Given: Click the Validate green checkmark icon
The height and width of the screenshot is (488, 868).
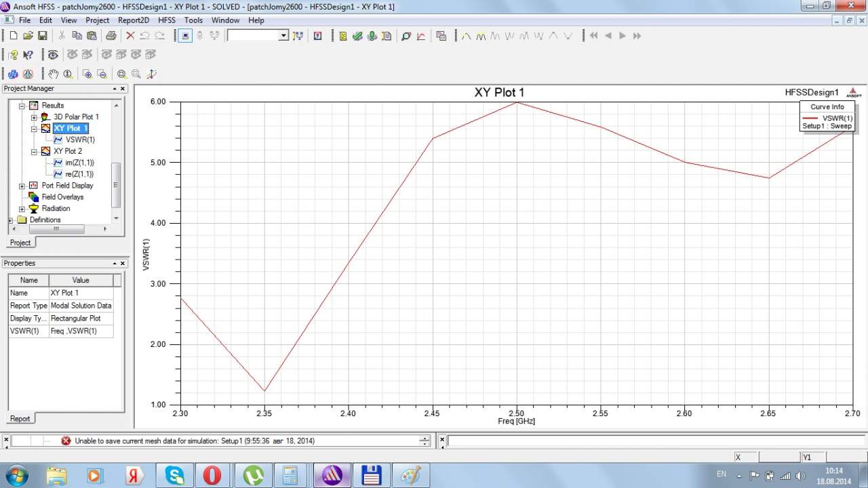Looking at the screenshot, I should [x=357, y=36].
